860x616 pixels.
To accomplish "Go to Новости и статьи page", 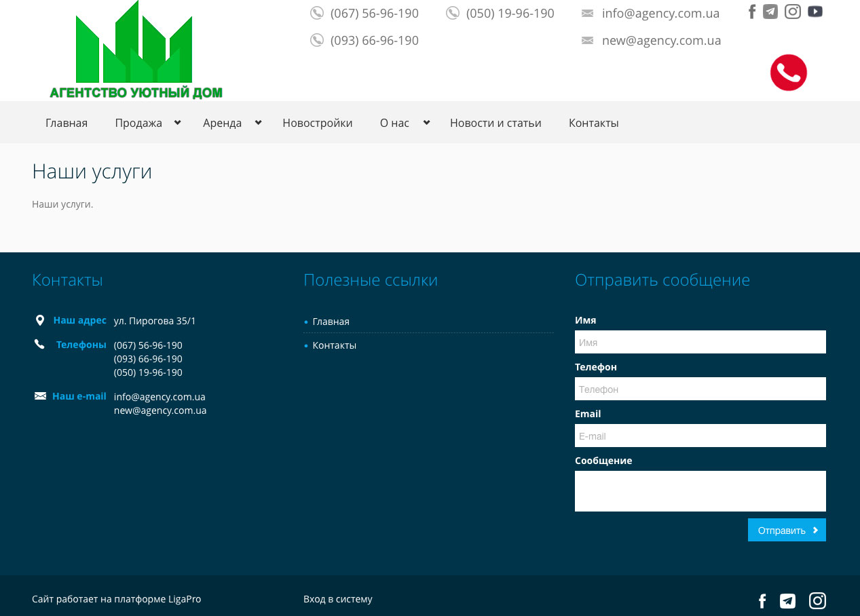I will coord(496,123).
